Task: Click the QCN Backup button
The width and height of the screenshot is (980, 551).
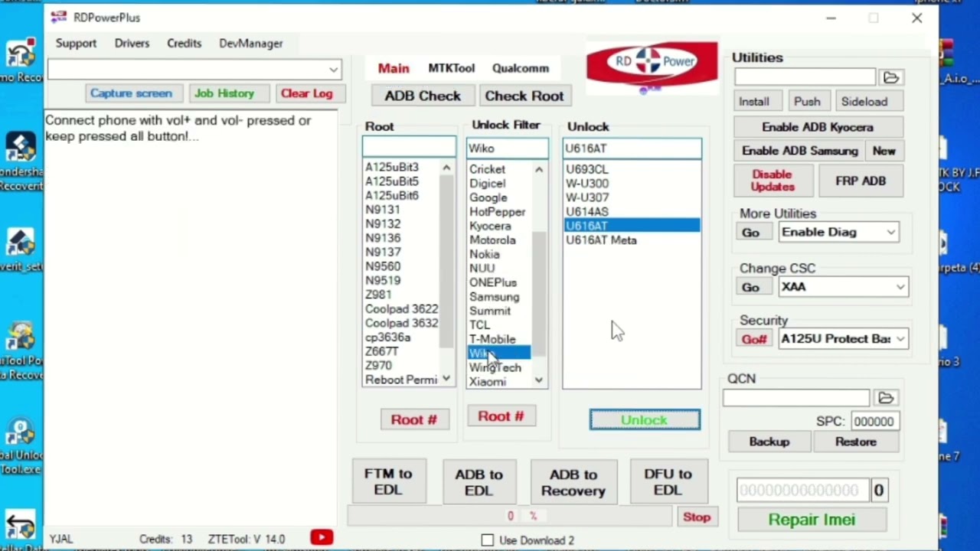Action: (x=769, y=442)
